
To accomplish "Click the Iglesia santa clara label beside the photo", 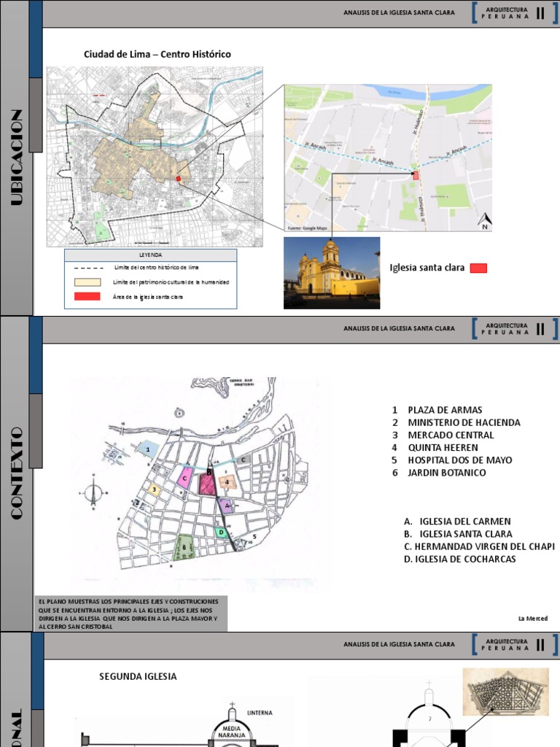I will 427,268.
